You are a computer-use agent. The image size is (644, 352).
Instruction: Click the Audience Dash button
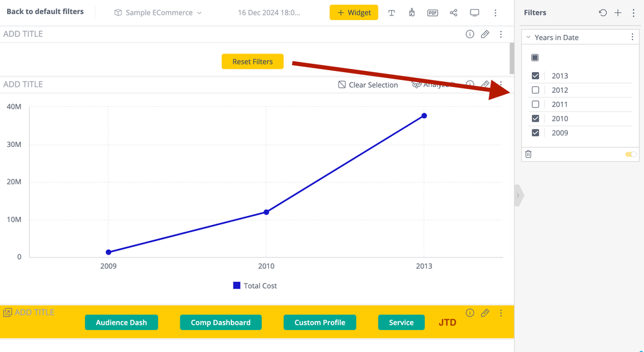coord(121,322)
